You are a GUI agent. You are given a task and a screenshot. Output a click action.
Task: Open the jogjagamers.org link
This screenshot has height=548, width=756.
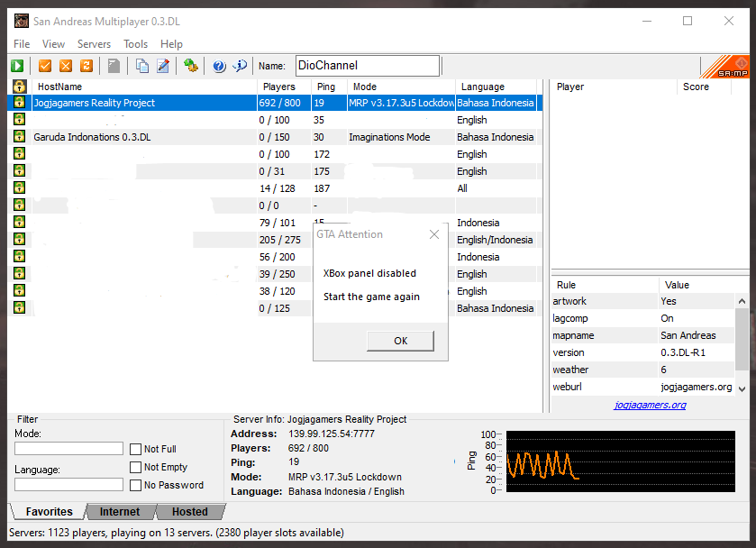650,406
